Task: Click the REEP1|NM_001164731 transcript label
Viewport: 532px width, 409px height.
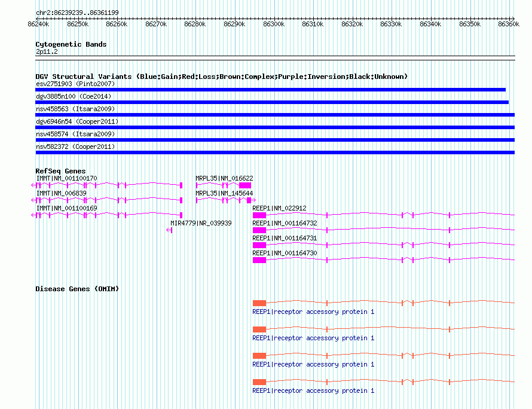Action: 285,238
